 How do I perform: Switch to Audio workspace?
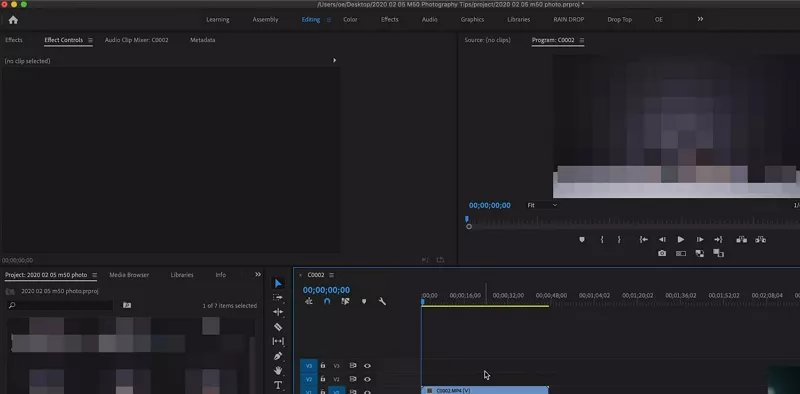[x=430, y=19]
